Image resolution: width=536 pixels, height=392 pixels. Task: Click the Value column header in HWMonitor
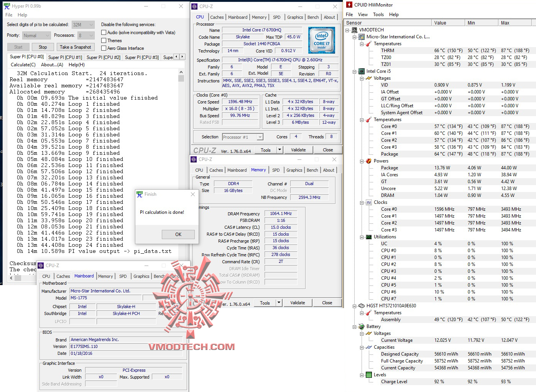pyautogui.click(x=448, y=23)
